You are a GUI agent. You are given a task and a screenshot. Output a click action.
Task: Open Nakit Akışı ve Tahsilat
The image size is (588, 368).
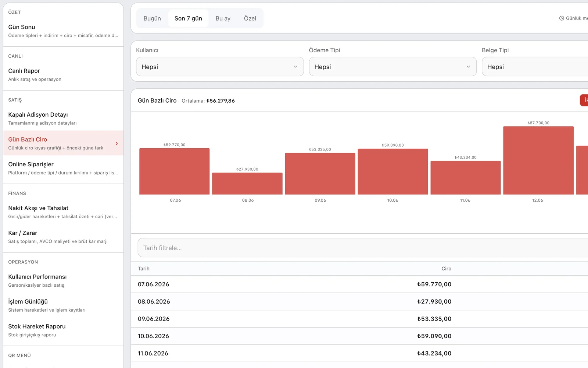click(63, 212)
